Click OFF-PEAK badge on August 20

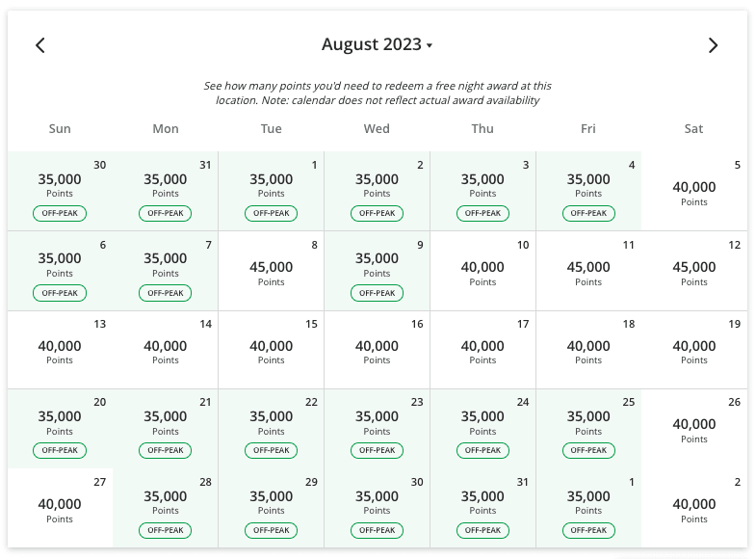[60, 450]
